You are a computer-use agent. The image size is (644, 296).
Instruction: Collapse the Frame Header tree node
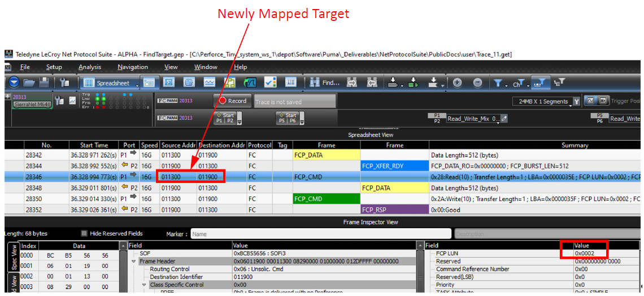point(133,261)
